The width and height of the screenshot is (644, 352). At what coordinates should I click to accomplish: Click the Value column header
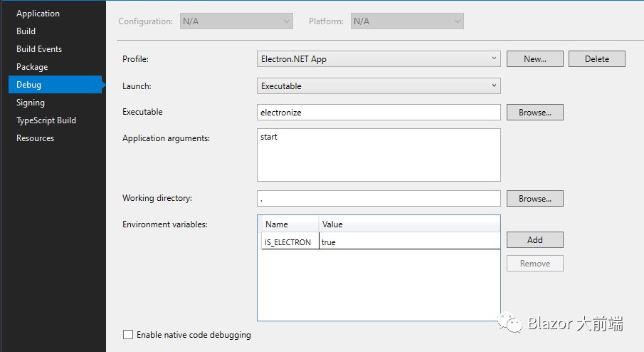click(409, 224)
